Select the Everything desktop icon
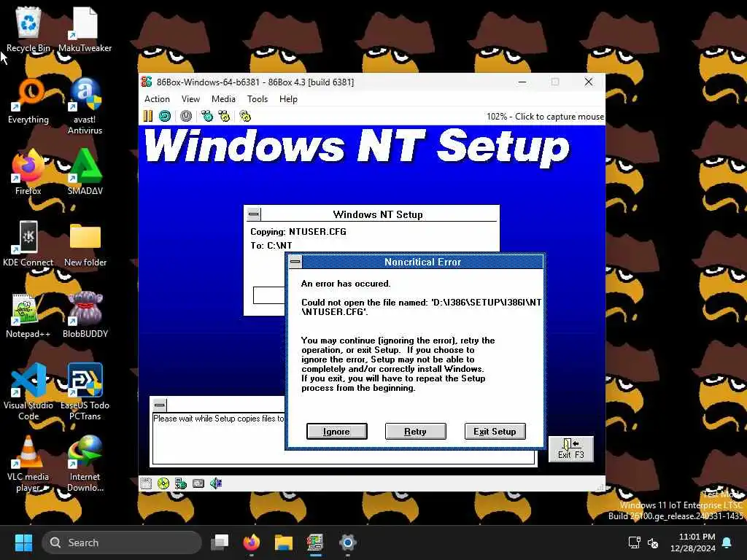Viewport: 747px width, 560px height. [x=28, y=101]
